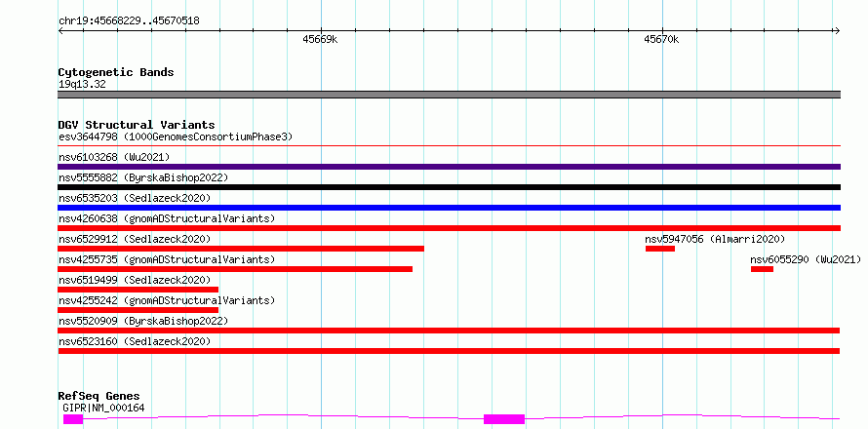Click the red bar under nsv4255735

click(x=235, y=269)
